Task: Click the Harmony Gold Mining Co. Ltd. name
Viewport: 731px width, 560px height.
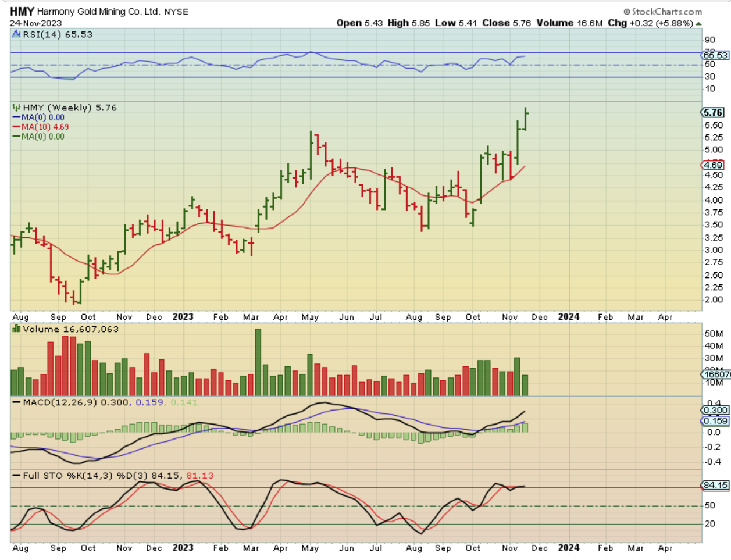Action: (x=98, y=12)
